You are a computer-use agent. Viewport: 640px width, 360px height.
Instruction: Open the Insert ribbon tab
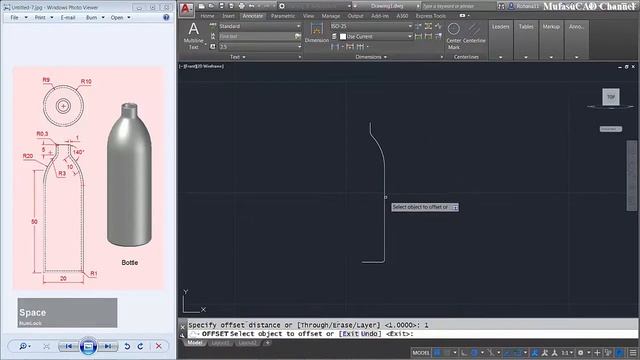(228, 16)
